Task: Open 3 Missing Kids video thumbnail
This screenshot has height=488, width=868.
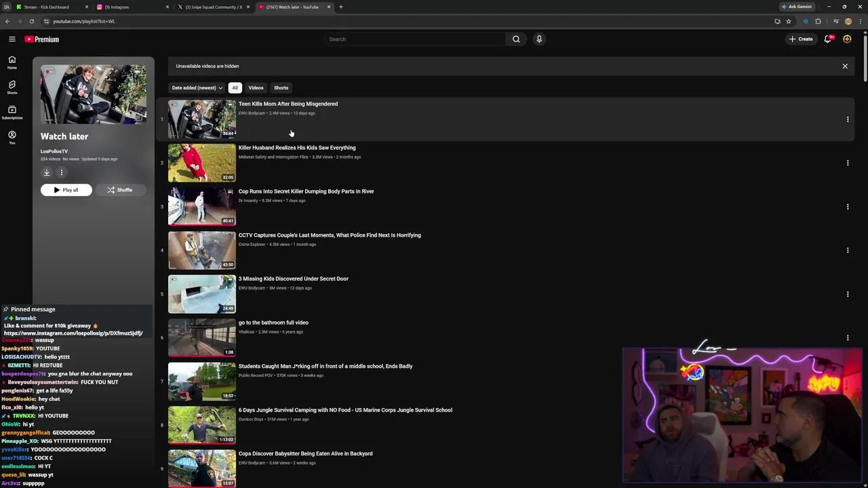Action: click(x=202, y=294)
